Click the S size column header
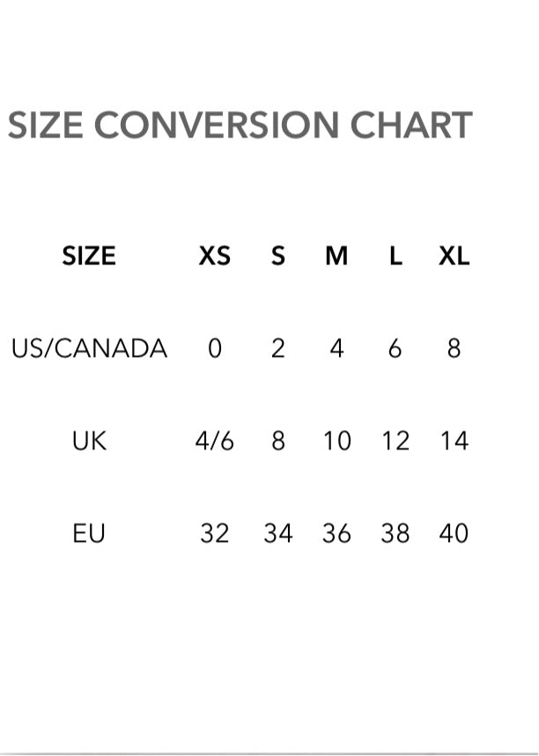 pyautogui.click(x=278, y=256)
